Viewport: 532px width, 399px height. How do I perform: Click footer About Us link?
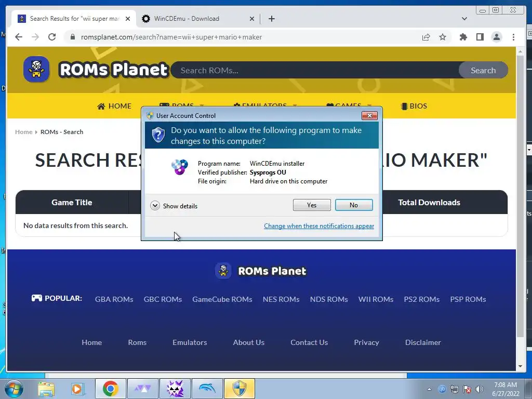249,342
